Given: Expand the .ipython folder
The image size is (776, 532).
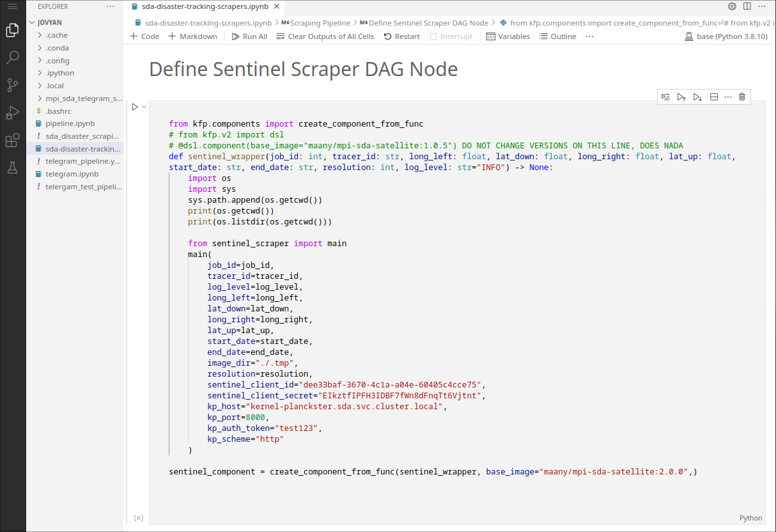Looking at the screenshot, I should tap(75, 73).
